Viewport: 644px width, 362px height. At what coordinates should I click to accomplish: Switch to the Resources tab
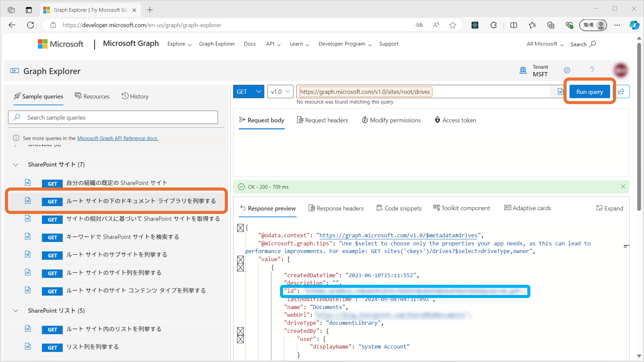coord(92,97)
